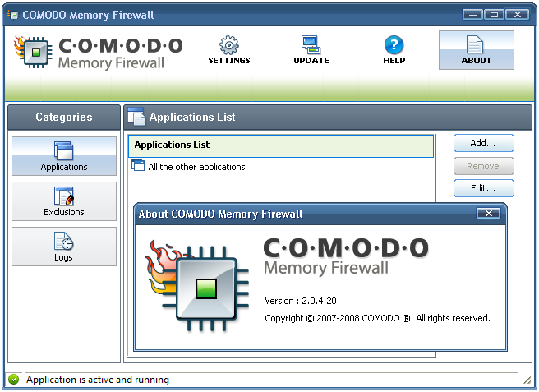This screenshot has width=539, height=392.
Task: Close the About COMODO Memory Firewall dialog
Action: [488, 214]
